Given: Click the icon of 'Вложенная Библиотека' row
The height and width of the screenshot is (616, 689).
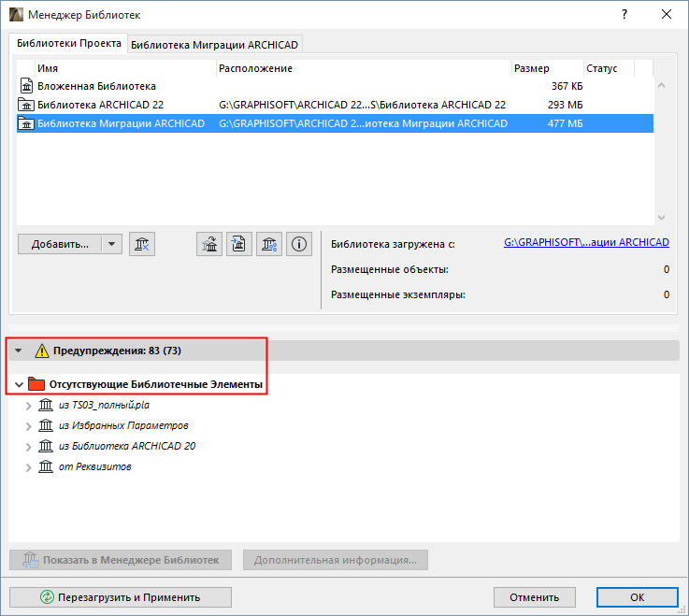Looking at the screenshot, I should (26, 86).
